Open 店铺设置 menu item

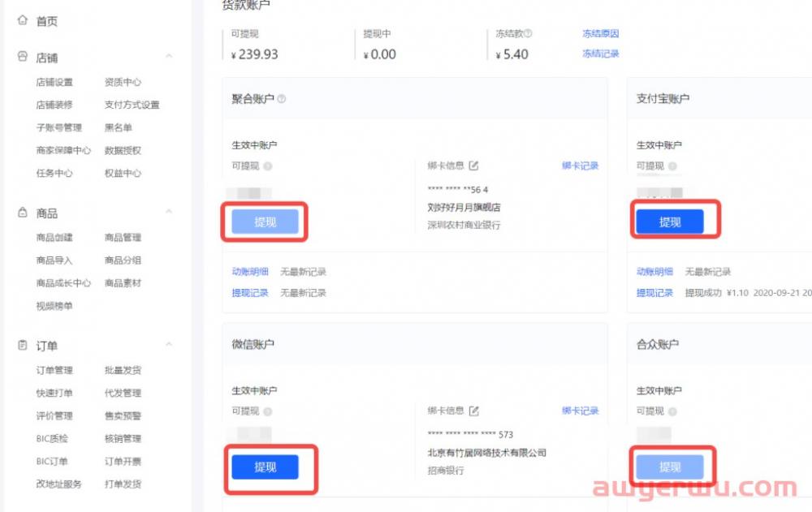[54, 82]
